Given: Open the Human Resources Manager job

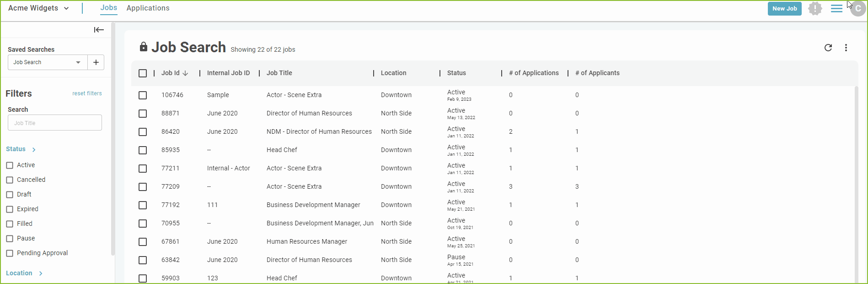Looking at the screenshot, I should (307, 241).
